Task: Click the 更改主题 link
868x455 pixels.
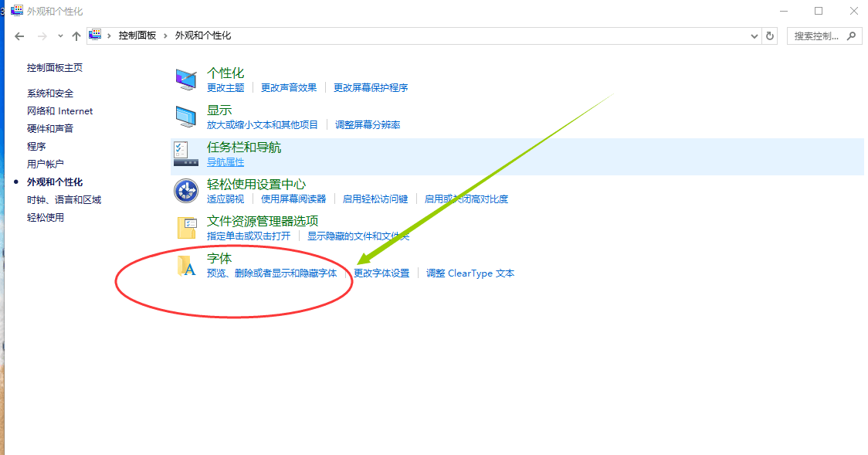Action: pyautogui.click(x=225, y=87)
